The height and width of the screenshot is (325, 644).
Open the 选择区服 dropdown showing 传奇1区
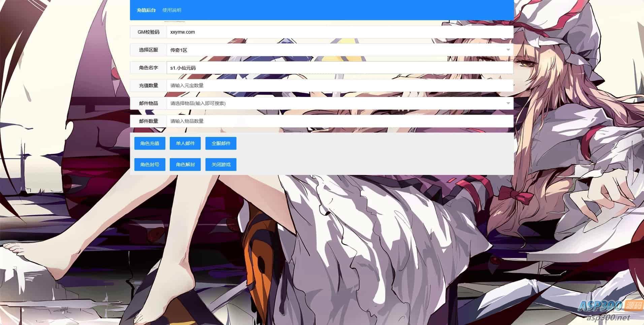click(x=337, y=50)
